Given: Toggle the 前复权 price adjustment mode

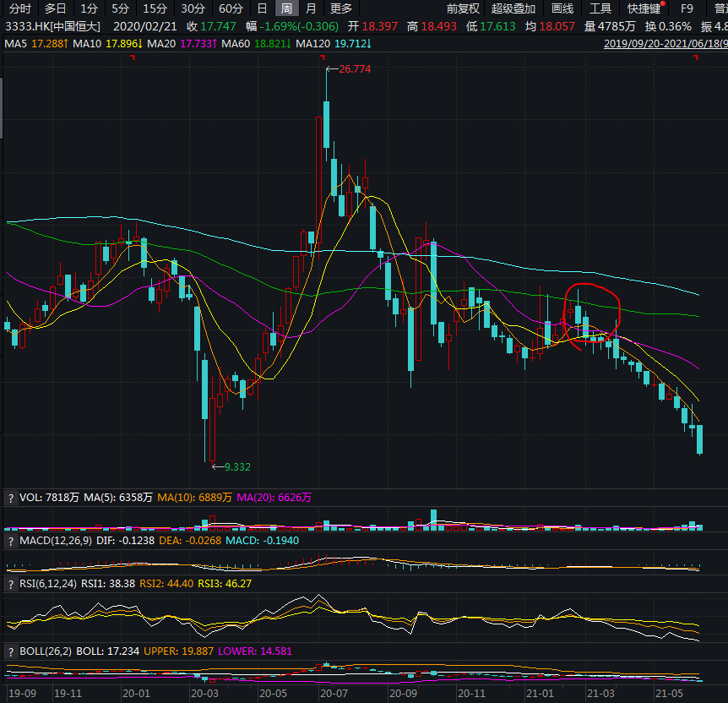Looking at the screenshot, I should [463, 8].
